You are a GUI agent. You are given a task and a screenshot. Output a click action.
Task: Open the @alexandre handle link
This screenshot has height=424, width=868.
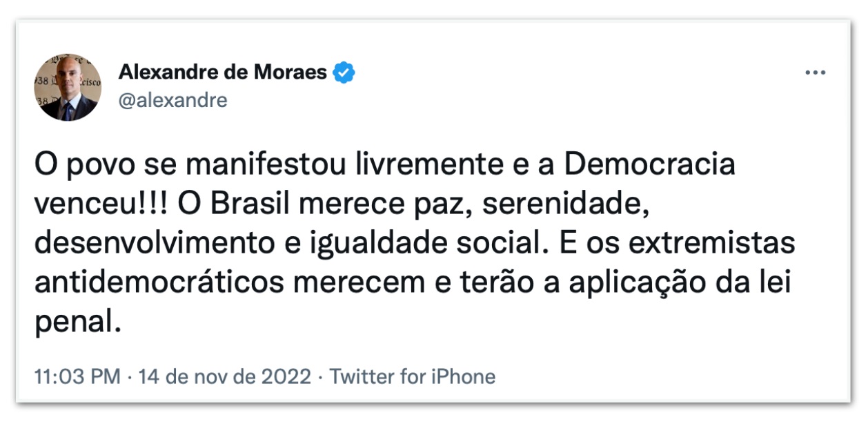click(x=172, y=101)
